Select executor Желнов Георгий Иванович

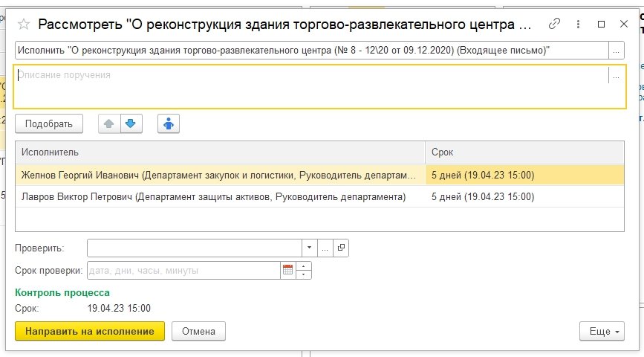(220, 176)
